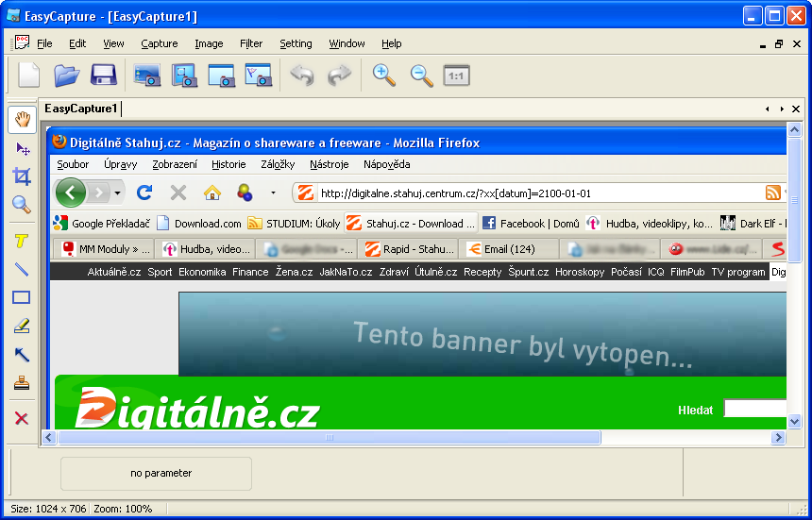Click the 'Download.com' bookmark in captured image
Screen dimensions: 812x520
[x=199, y=224]
